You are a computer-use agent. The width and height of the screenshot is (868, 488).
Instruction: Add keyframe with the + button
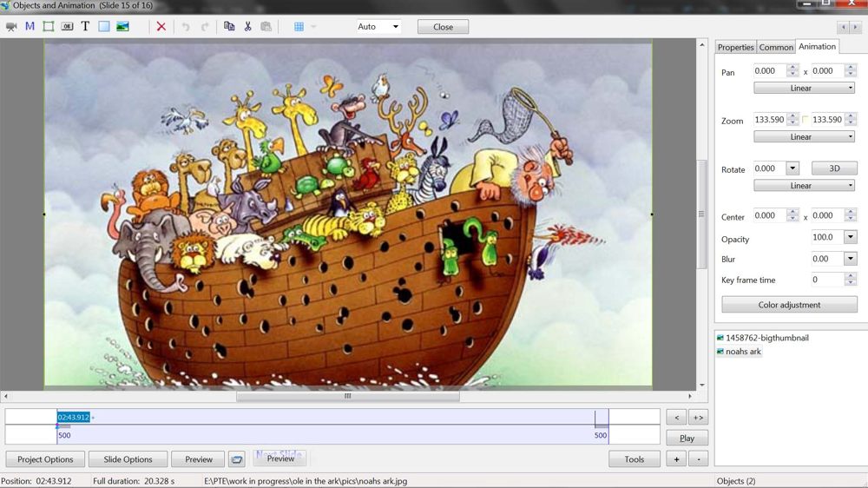coord(676,459)
